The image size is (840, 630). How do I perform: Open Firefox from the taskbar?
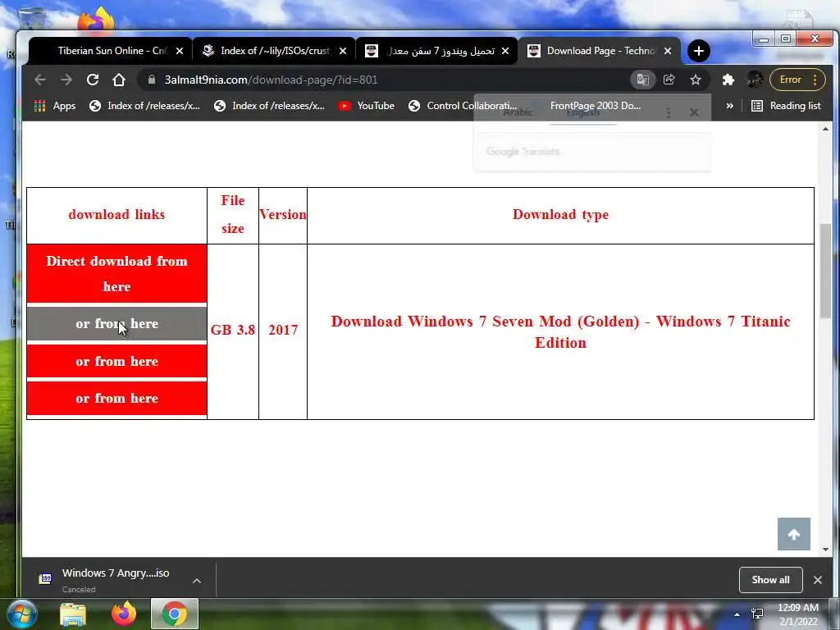[124, 614]
